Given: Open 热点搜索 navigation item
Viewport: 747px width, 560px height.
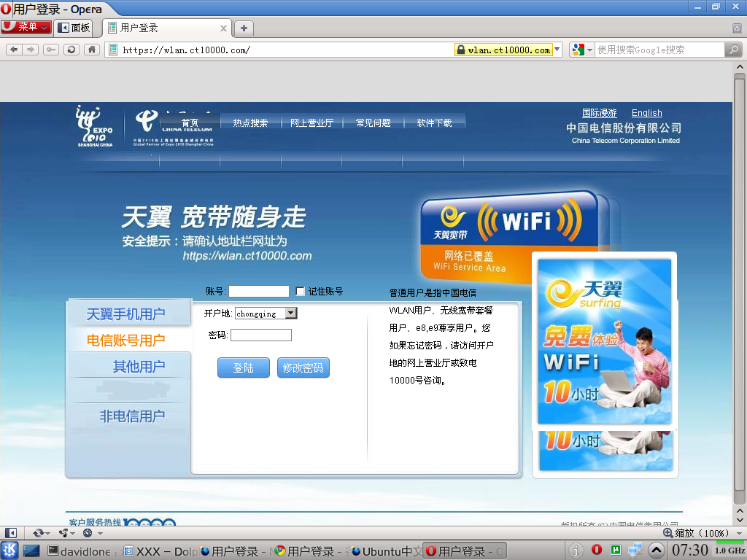Looking at the screenshot, I should click(251, 122).
